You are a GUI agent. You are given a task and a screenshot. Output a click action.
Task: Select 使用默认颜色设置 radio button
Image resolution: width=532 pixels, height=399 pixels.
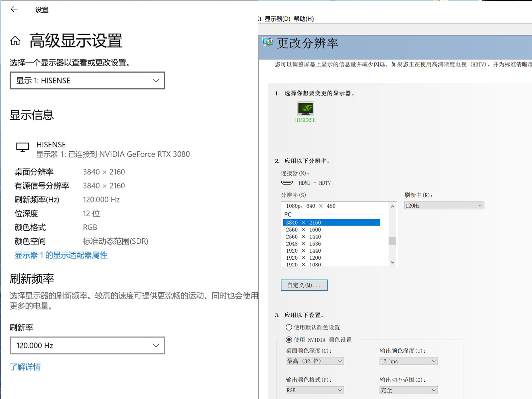[289, 327]
